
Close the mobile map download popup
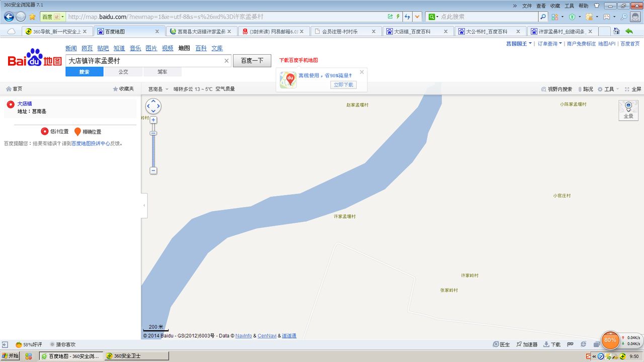coord(362,72)
